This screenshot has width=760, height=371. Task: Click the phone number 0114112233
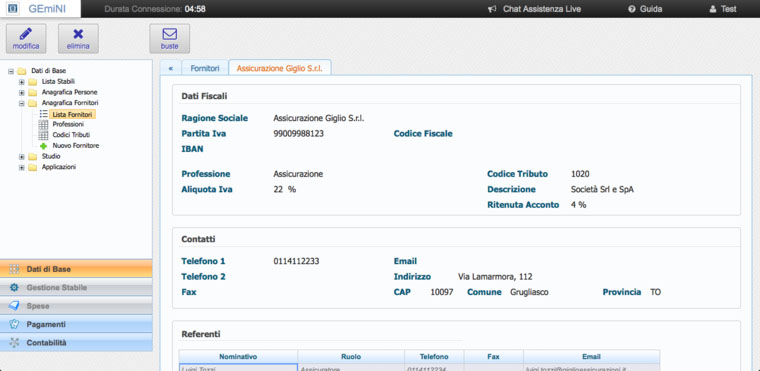tap(296, 261)
